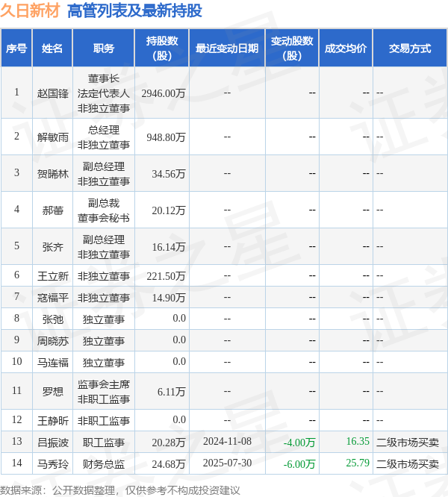Click the -6.00万 change value
The width and height of the screenshot is (448, 497).
(x=299, y=464)
